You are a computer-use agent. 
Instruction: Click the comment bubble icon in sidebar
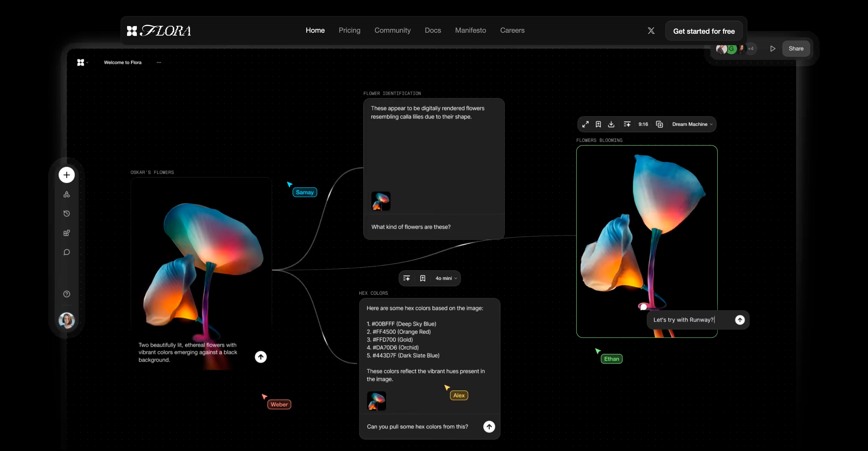point(66,252)
